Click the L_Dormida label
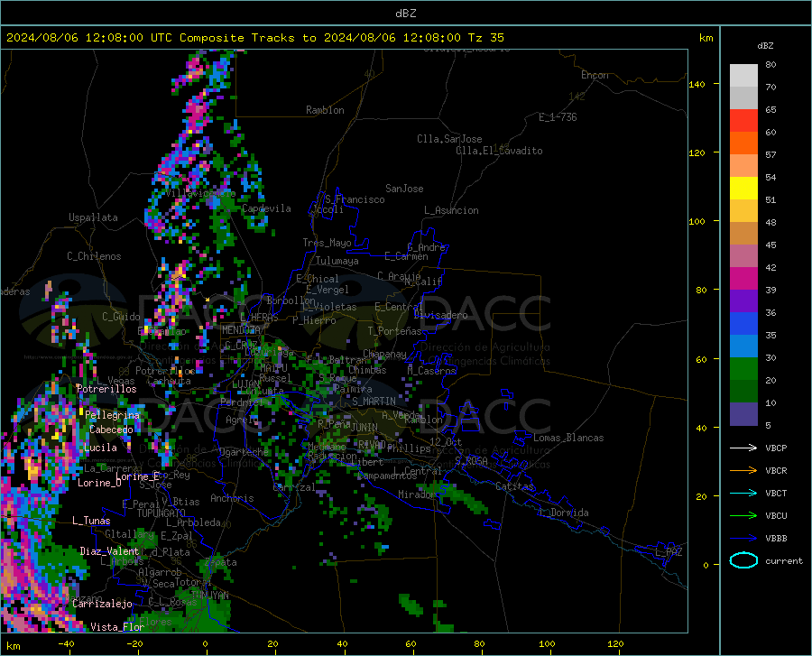 point(563,513)
